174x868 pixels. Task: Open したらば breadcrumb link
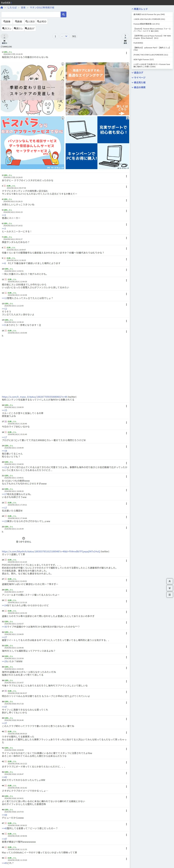click(12, 7)
